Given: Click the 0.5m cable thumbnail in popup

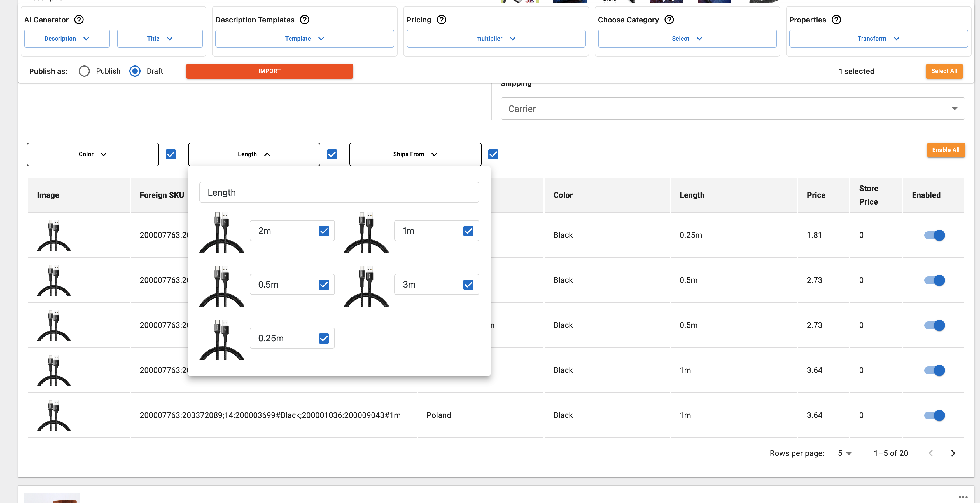Looking at the screenshot, I should [222, 286].
